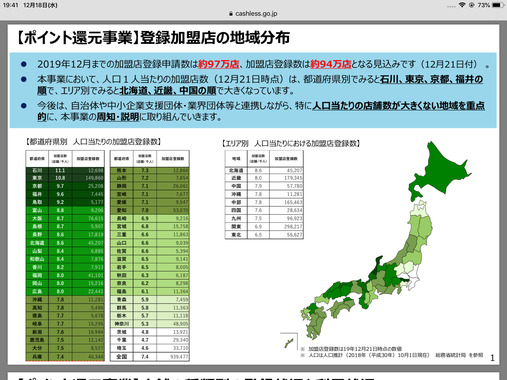This screenshot has height=380, width=507.
Task: Tap the value 40,344 in 兵庫 row
Action: pos(96,357)
